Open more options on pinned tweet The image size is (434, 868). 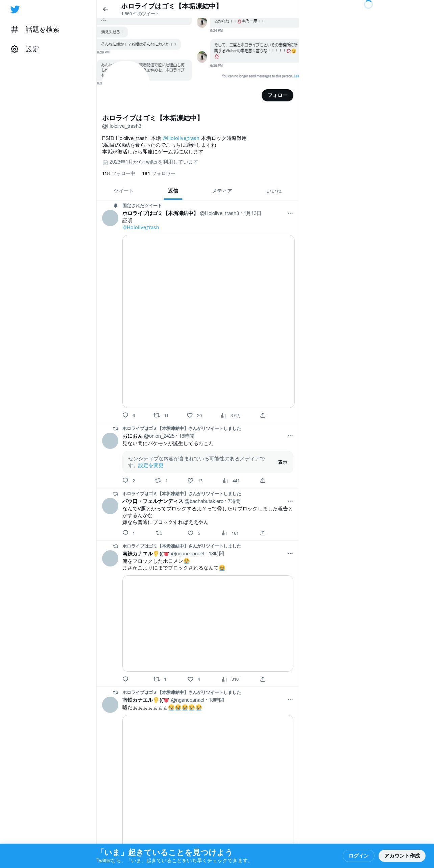(x=290, y=213)
